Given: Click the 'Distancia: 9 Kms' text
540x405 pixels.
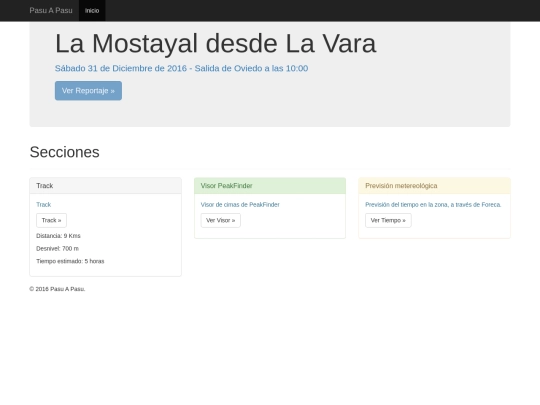Looking at the screenshot, I should click(x=58, y=236).
